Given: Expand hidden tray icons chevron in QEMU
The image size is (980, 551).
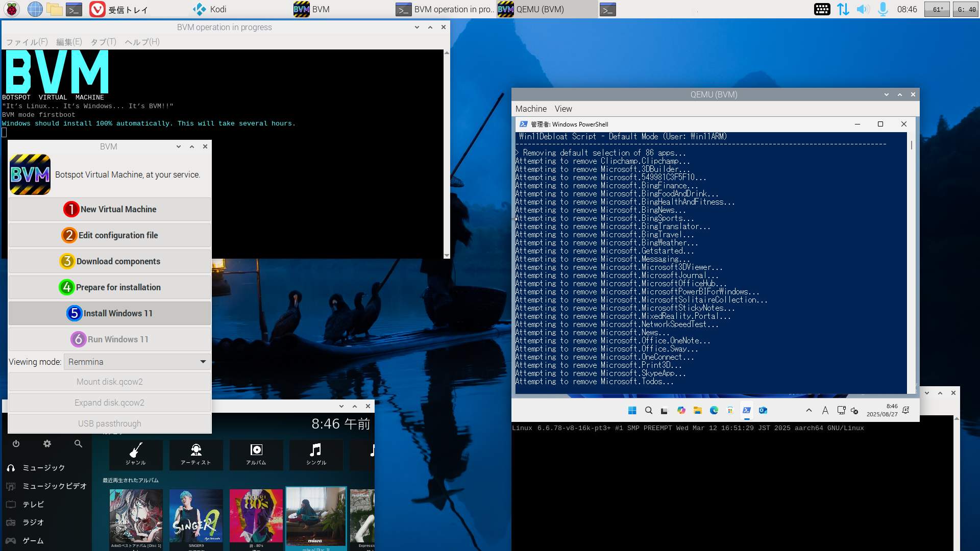Looking at the screenshot, I should click(809, 410).
